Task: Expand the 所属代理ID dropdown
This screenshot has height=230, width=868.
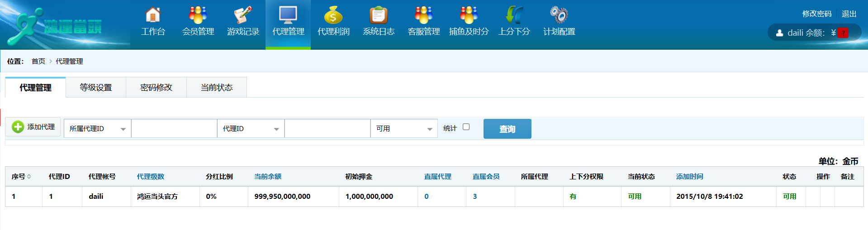Action: (x=97, y=129)
